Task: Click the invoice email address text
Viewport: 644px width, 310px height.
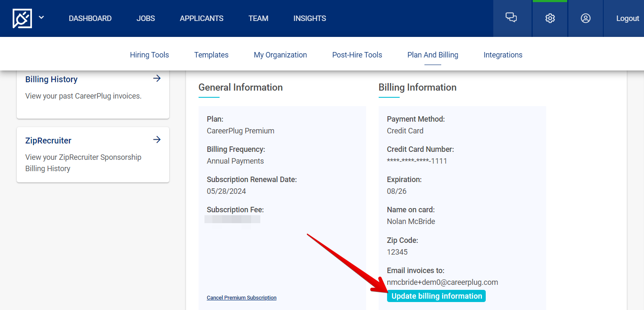Action: pos(442,282)
